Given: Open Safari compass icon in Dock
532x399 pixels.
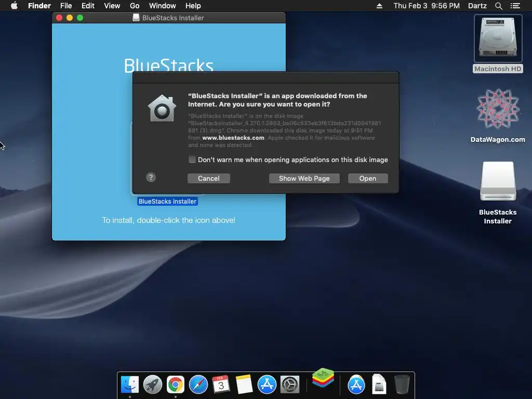Looking at the screenshot, I should pos(198,384).
